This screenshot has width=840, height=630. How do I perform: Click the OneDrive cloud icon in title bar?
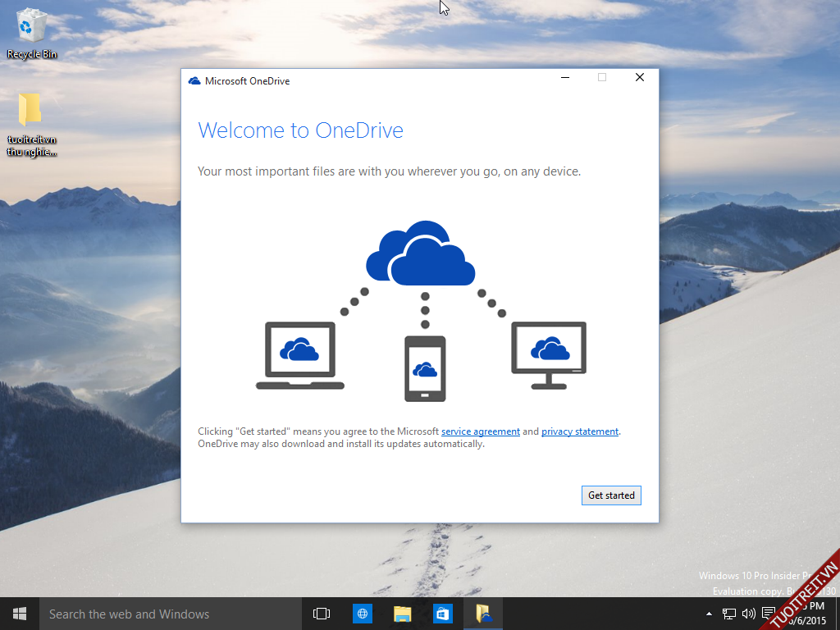pyautogui.click(x=194, y=81)
